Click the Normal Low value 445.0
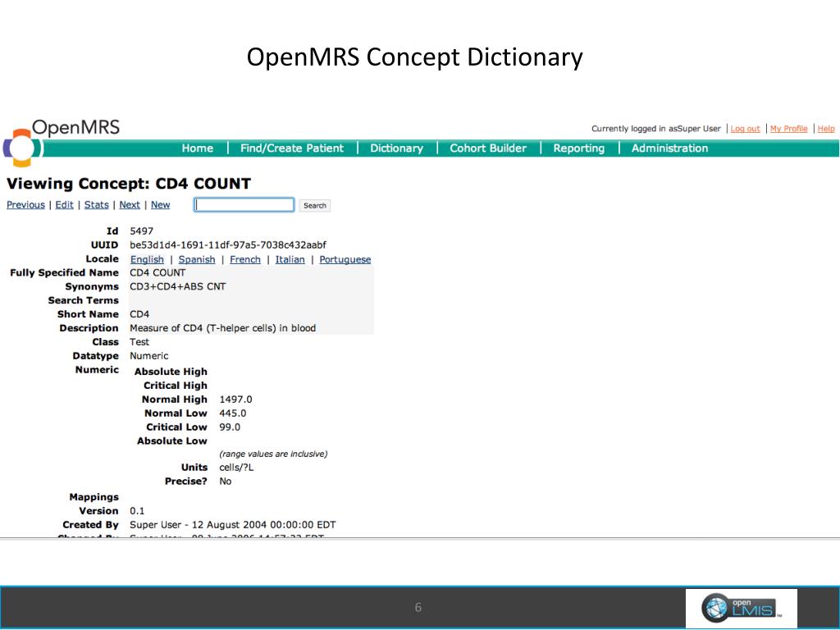The image size is (840, 630). click(x=232, y=413)
